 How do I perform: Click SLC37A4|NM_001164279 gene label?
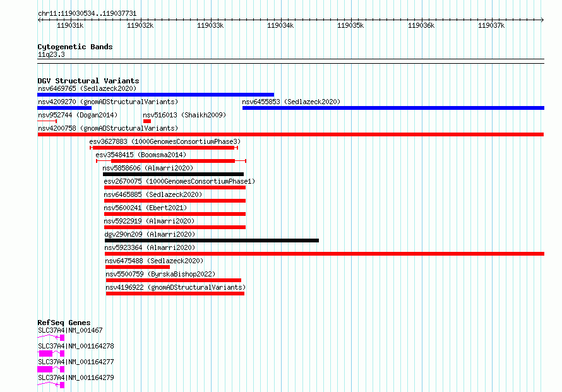tap(76, 377)
